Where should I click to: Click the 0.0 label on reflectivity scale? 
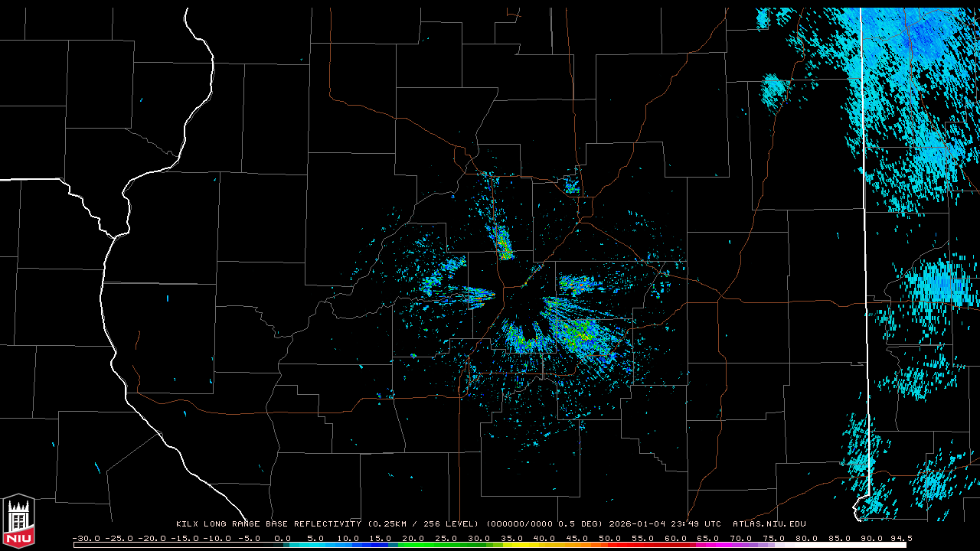click(x=283, y=538)
